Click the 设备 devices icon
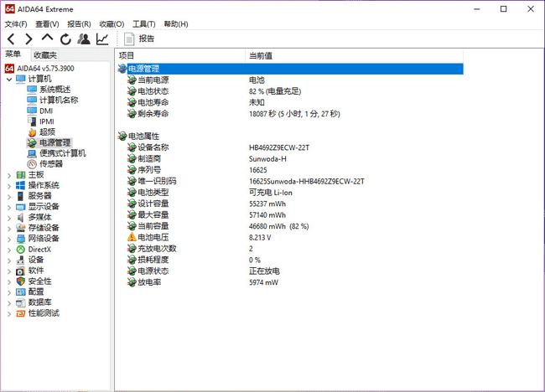The image size is (545, 392). pos(20,260)
